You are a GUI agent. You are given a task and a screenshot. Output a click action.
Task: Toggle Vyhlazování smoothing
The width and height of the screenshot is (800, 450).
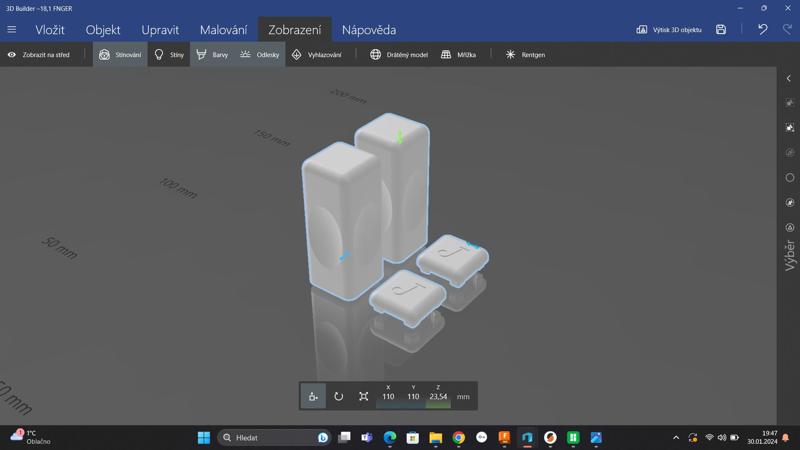tap(316, 55)
